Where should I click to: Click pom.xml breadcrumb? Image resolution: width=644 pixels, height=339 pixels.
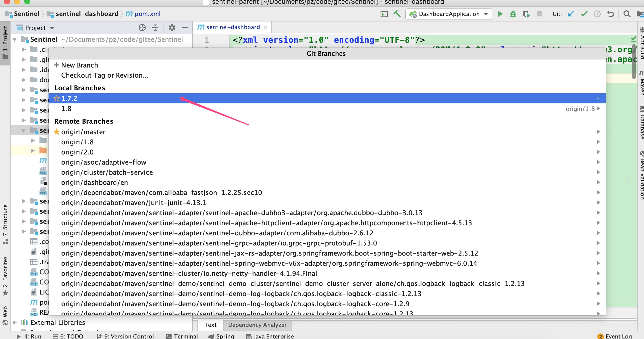click(143, 14)
